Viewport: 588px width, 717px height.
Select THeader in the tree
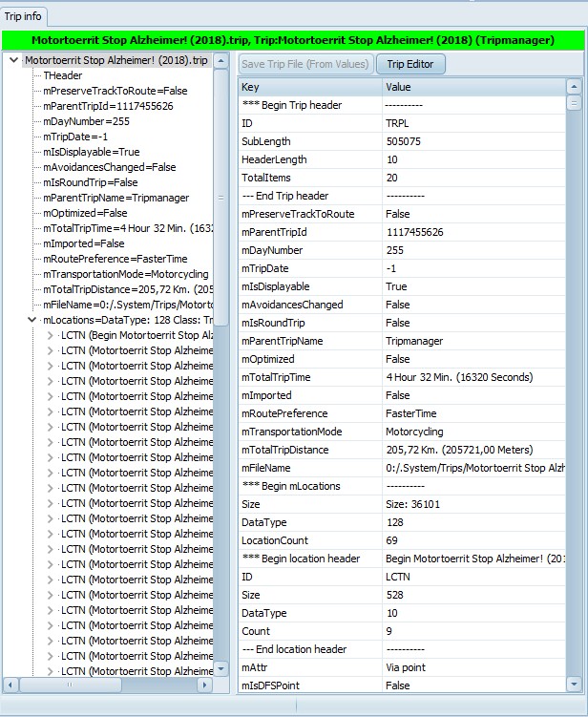pyautogui.click(x=62, y=75)
